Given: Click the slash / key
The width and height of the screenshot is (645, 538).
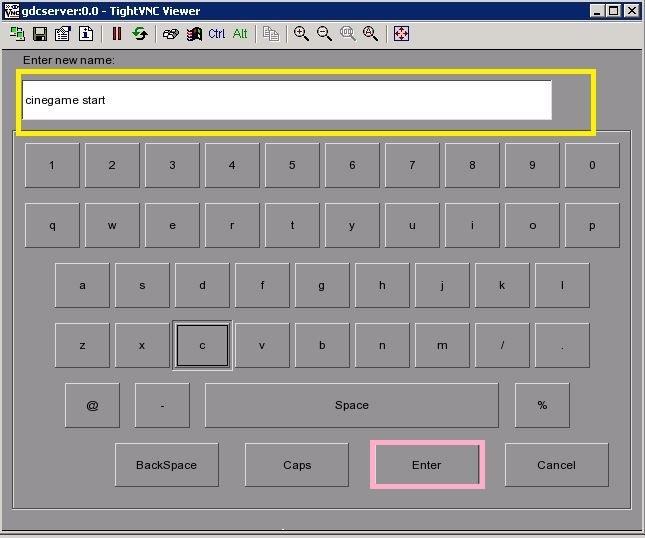Looking at the screenshot, I should point(502,346).
